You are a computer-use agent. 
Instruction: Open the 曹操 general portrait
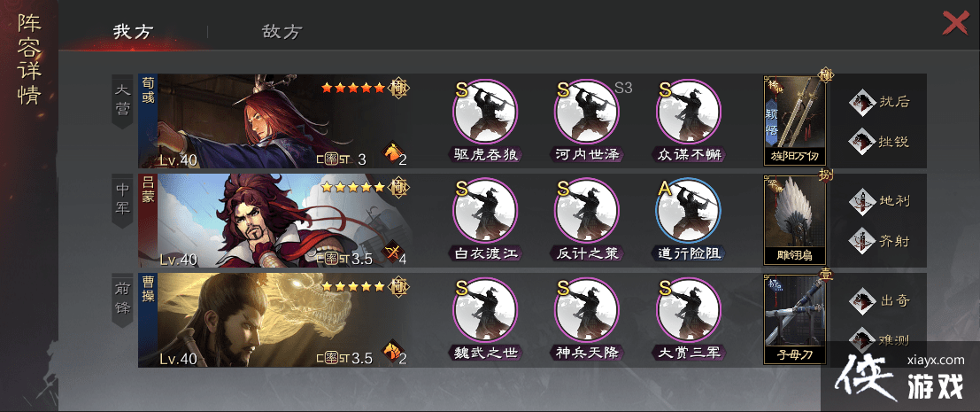point(275,320)
